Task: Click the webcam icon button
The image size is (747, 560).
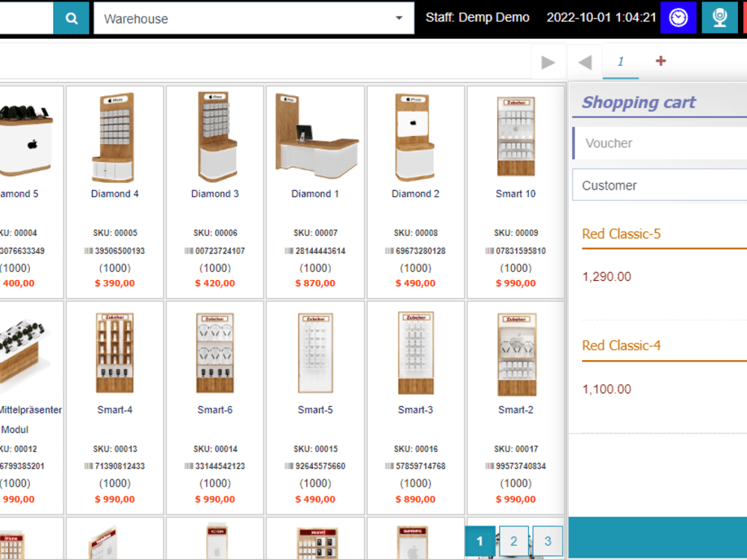Action: click(x=719, y=18)
